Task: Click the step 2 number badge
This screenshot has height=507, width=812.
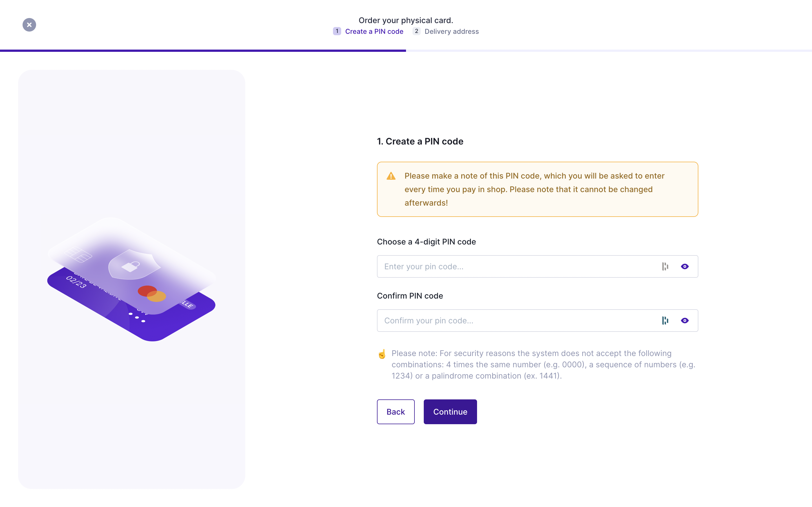Action: tap(416, 31)
